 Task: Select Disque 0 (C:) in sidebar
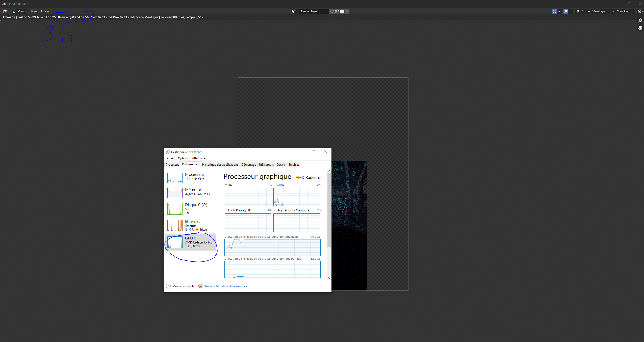point(191,209)
